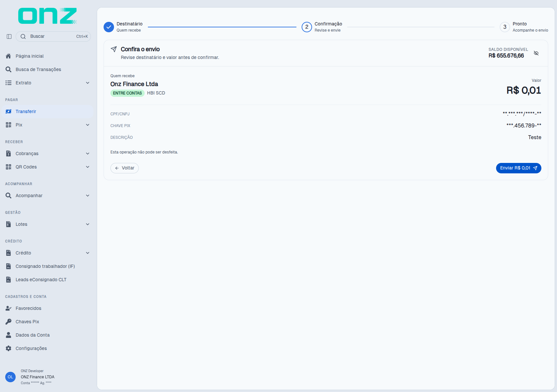Click the Extrato list icon
This screenshot has height=392, width=557.
click(8, 83)
